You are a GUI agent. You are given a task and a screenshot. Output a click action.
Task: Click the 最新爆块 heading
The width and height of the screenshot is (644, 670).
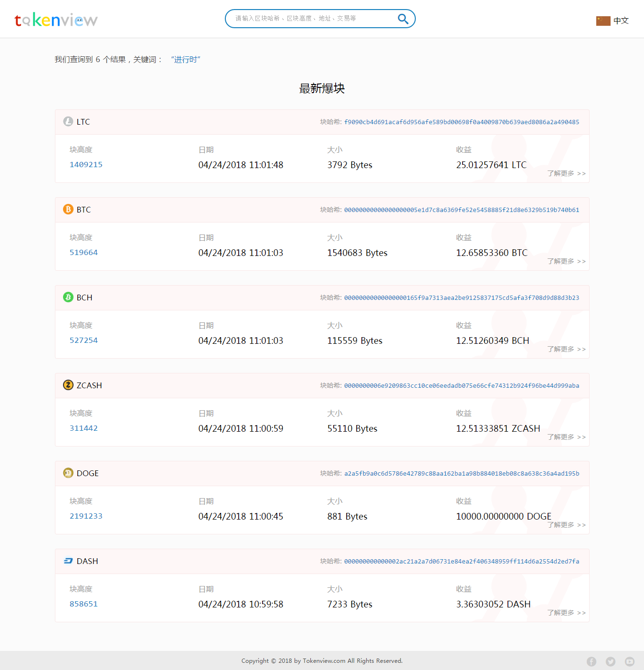322,88
